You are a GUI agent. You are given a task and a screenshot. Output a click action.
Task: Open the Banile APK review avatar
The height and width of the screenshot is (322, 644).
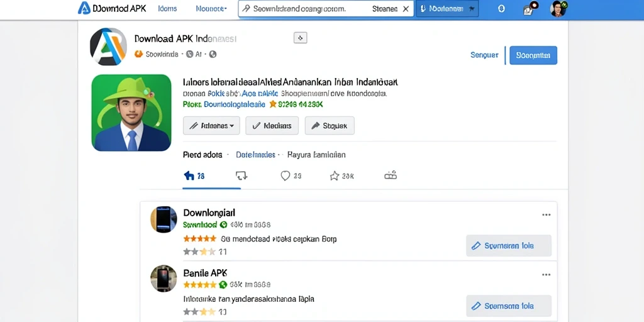coord(164,278)
